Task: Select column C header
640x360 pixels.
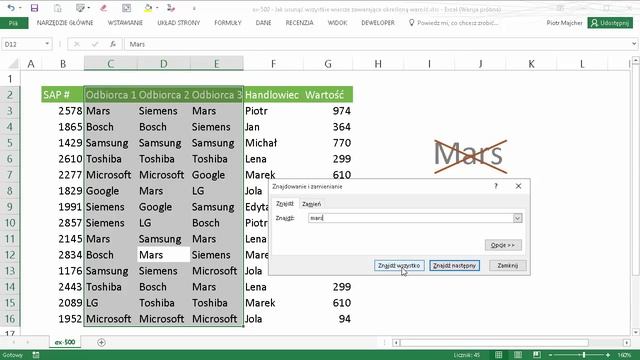Action: click(x=111, y=64)
